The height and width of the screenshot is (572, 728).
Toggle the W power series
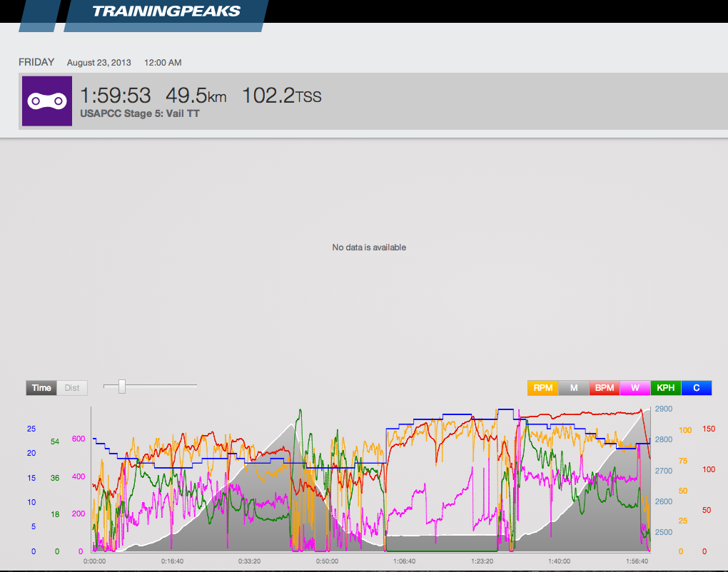635,388
